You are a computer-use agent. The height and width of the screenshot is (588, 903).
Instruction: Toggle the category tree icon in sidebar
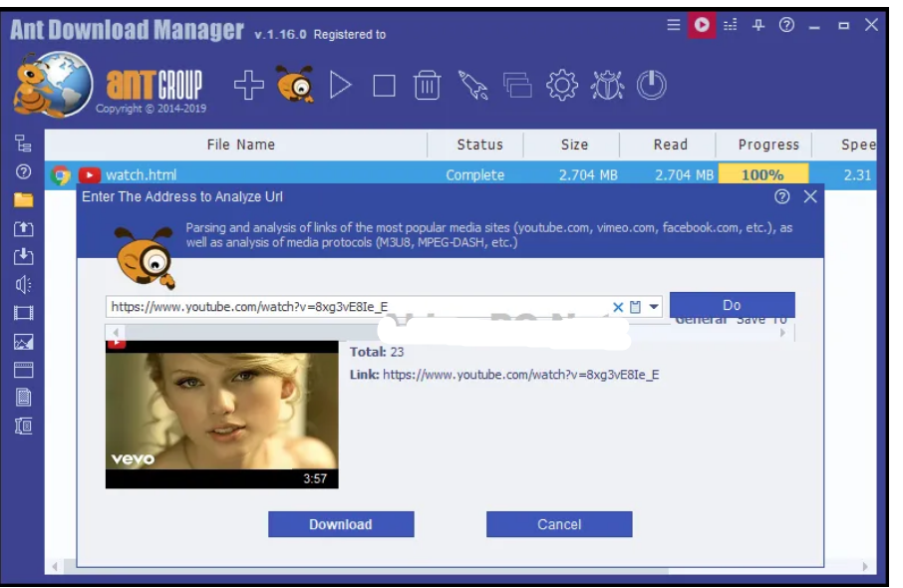tap(23, 144)
